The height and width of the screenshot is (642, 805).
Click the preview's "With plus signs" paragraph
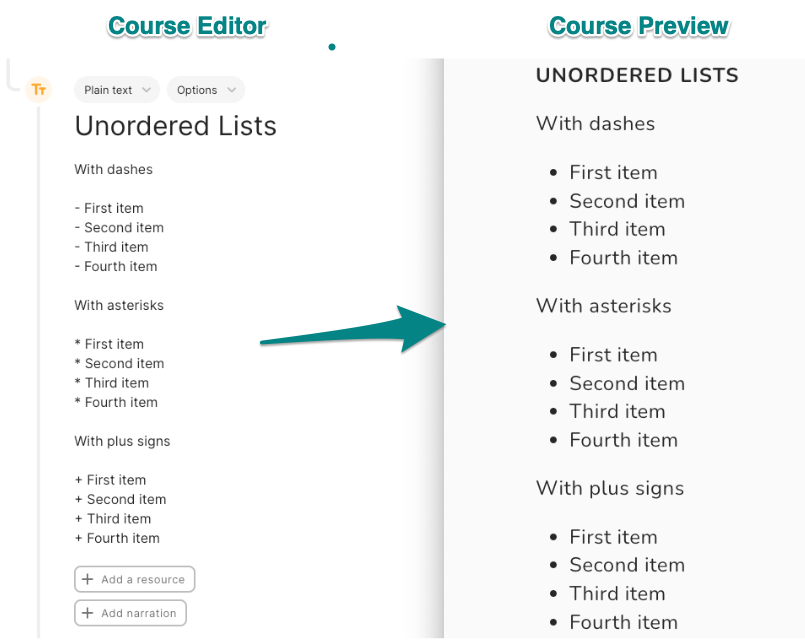609,489
